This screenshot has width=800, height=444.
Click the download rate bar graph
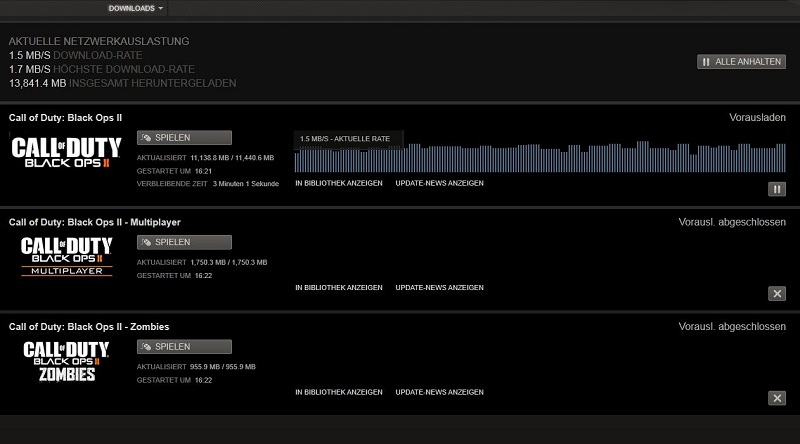(540, 157)
